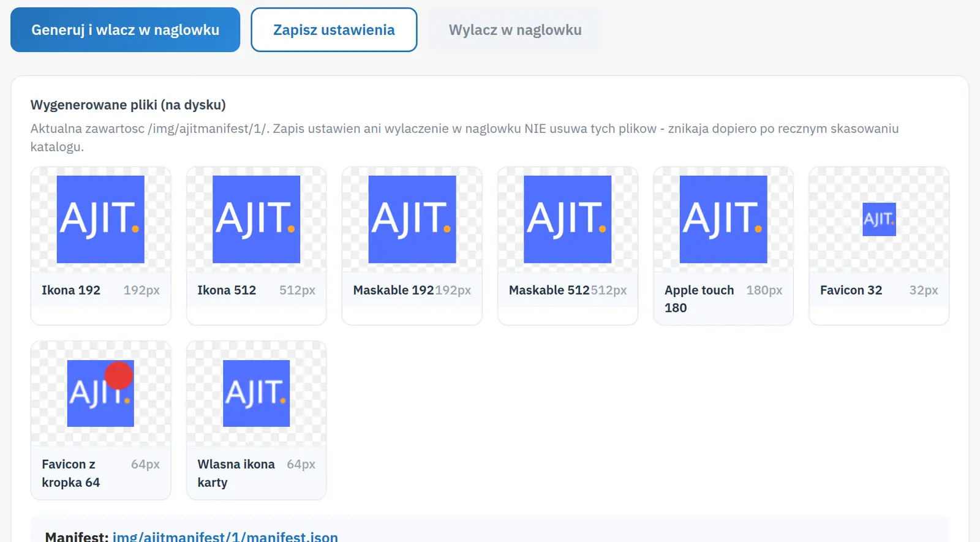Click Generuj i wlacz w naglowku button

pos(125,30)
